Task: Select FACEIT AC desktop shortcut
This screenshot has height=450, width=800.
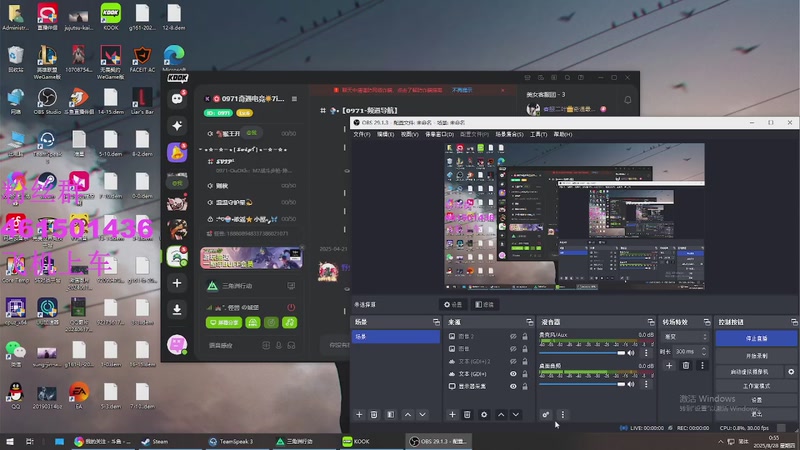Action: [142, 59]
